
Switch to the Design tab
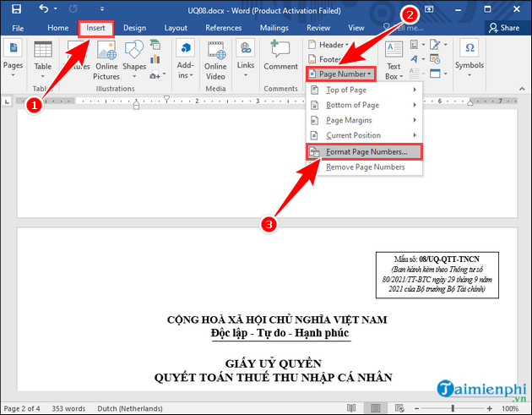(x=135, y=28)
